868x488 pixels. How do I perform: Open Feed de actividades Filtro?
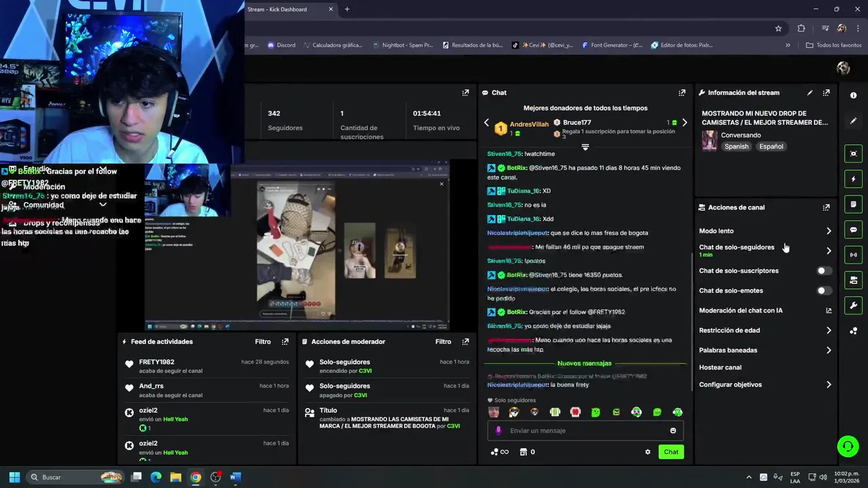(263, 342)
